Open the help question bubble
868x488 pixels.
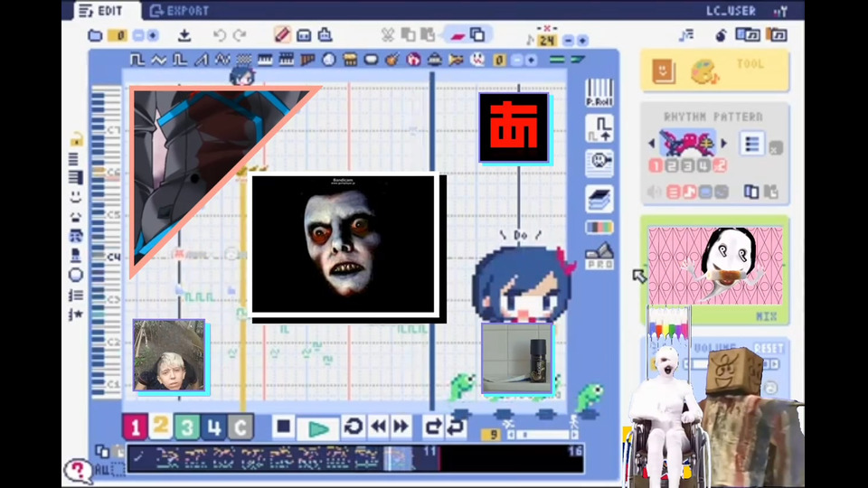(78, 471)
